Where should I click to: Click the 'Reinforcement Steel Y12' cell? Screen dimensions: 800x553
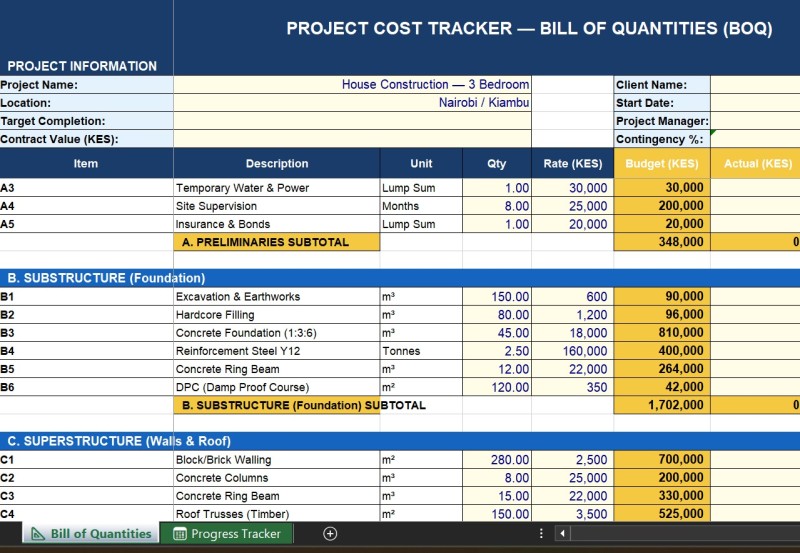(277, 350)
